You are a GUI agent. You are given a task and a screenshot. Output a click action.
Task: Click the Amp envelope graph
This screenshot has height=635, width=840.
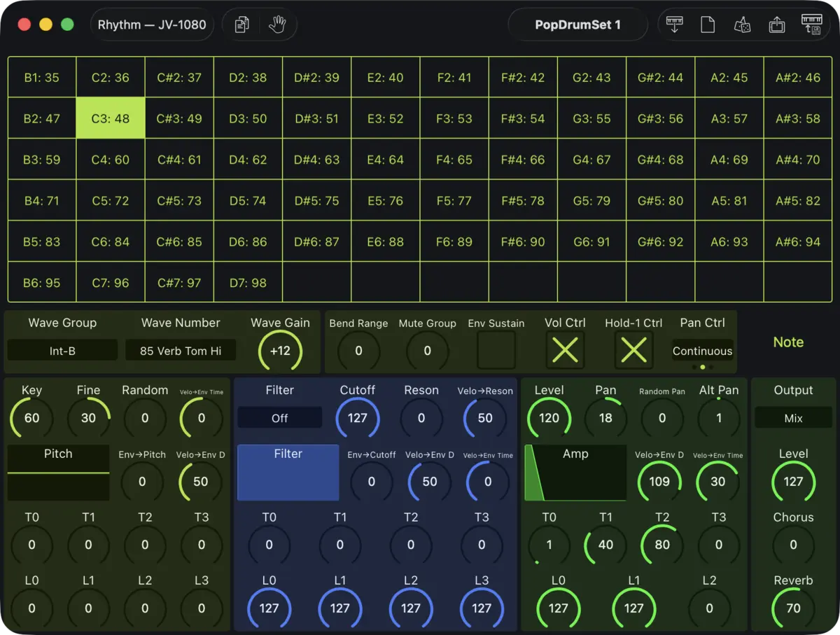coord(575,473)
